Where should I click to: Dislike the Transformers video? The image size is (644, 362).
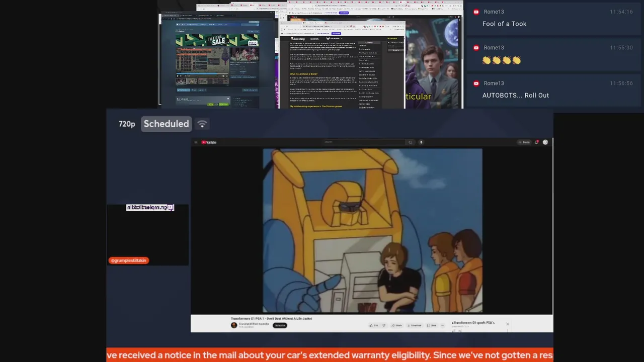click(384, 325)
